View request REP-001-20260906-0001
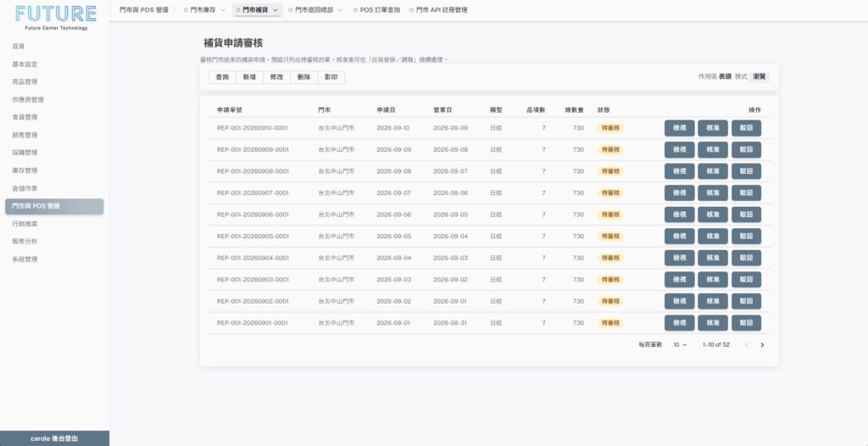 (679, 215)
